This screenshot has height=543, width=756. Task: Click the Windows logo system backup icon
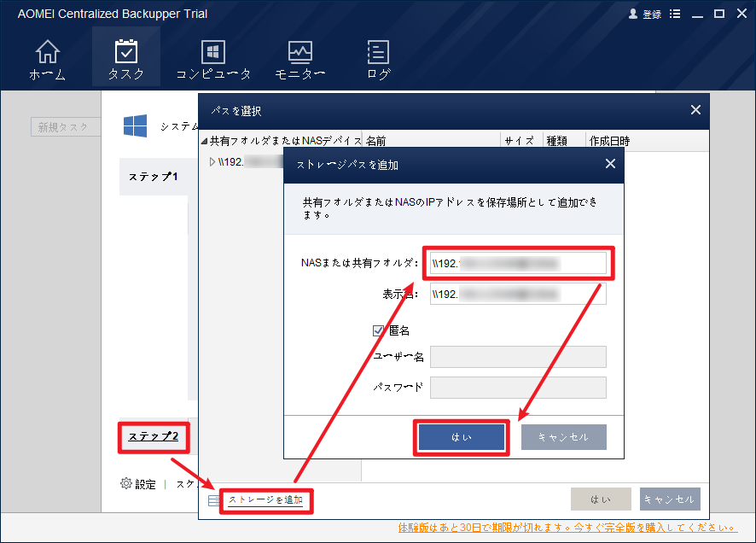(135, 126)
